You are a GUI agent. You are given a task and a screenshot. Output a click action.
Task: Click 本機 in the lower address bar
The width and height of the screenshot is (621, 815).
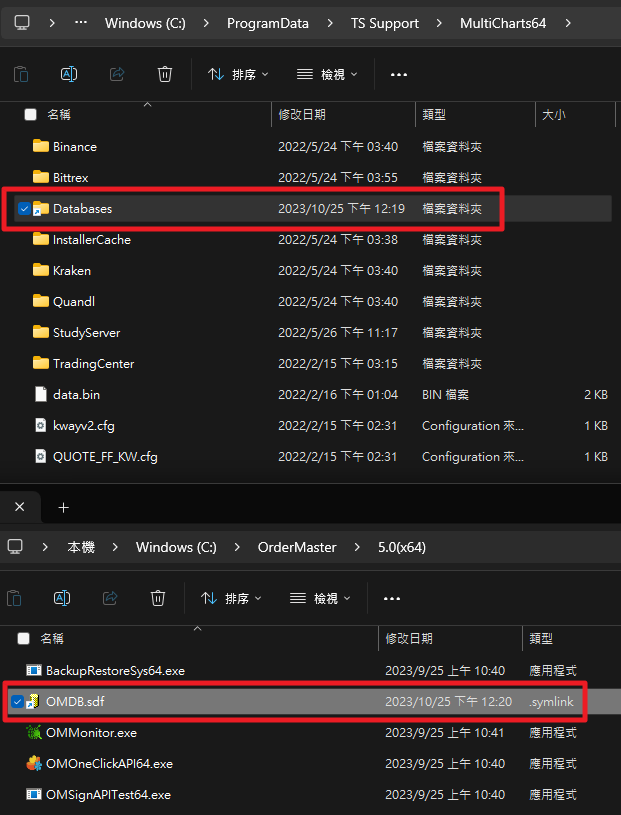pos(81,547)
